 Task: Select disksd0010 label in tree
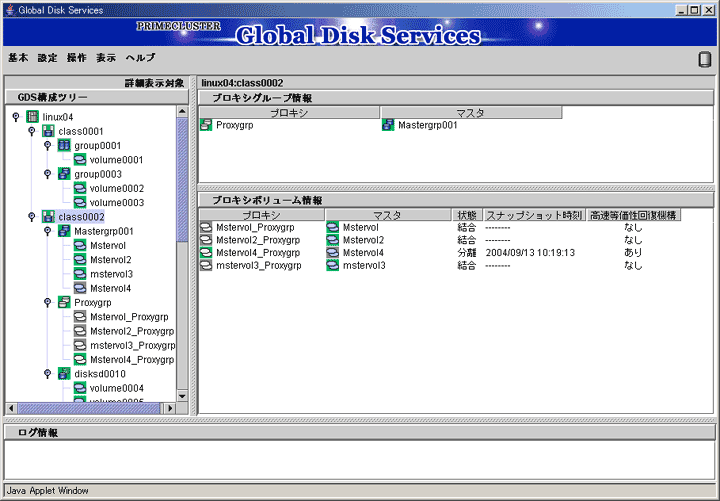point(100,374)
